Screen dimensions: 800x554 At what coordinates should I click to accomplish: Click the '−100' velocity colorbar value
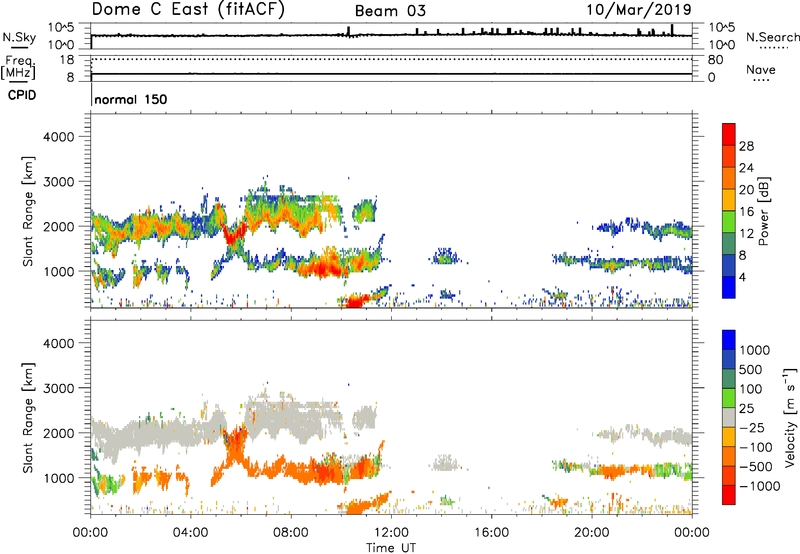pyautogui.click(x=756, y=447)
